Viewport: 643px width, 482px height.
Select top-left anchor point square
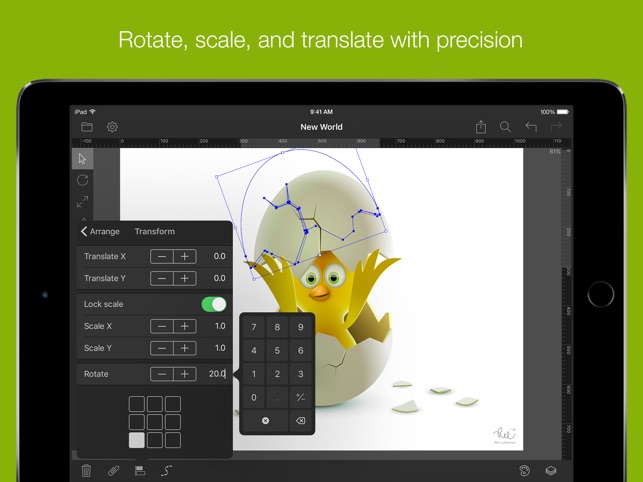coord(137,404)
